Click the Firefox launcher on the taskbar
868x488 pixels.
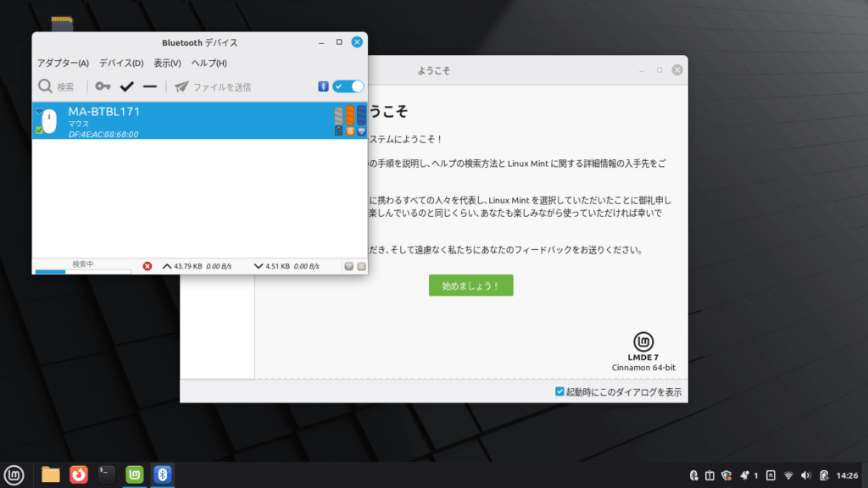click(79, 474)
